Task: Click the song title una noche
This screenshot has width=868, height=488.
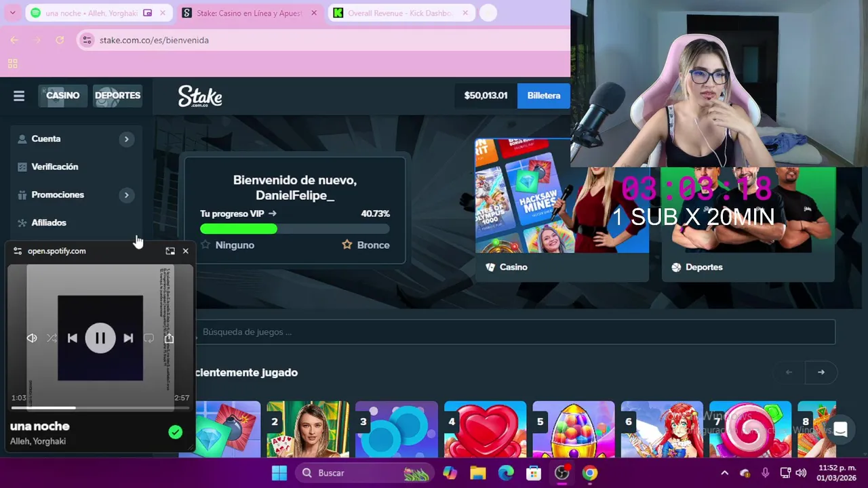Action: (40, 426)
